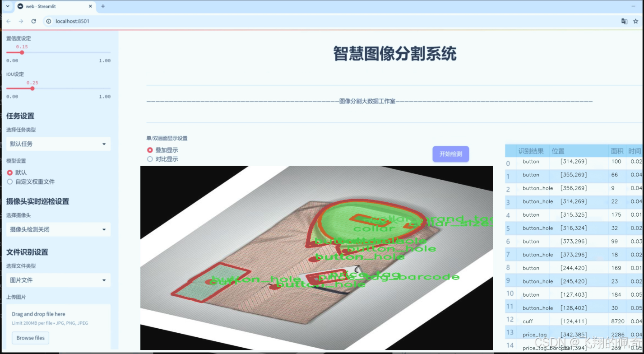Bookmark this page with star icon
Image resolution: width=644 pixels, height=354 pixels.
click(x=636, y=21)
